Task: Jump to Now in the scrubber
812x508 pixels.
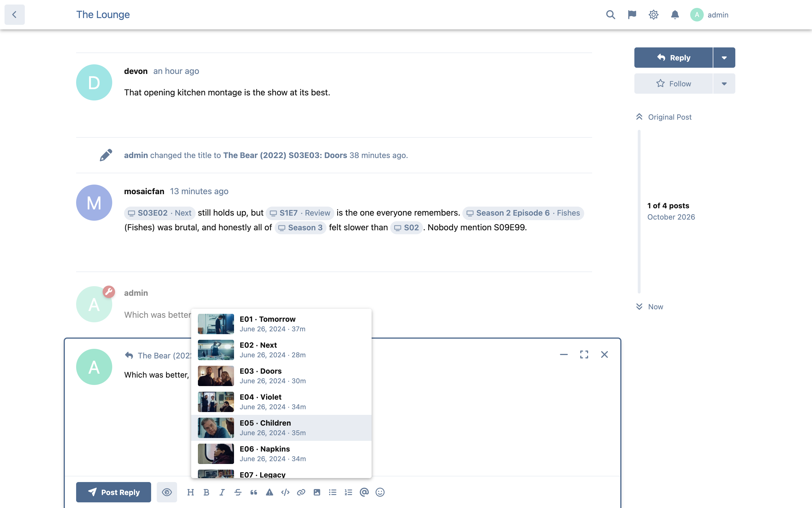Action: [650, 306]
